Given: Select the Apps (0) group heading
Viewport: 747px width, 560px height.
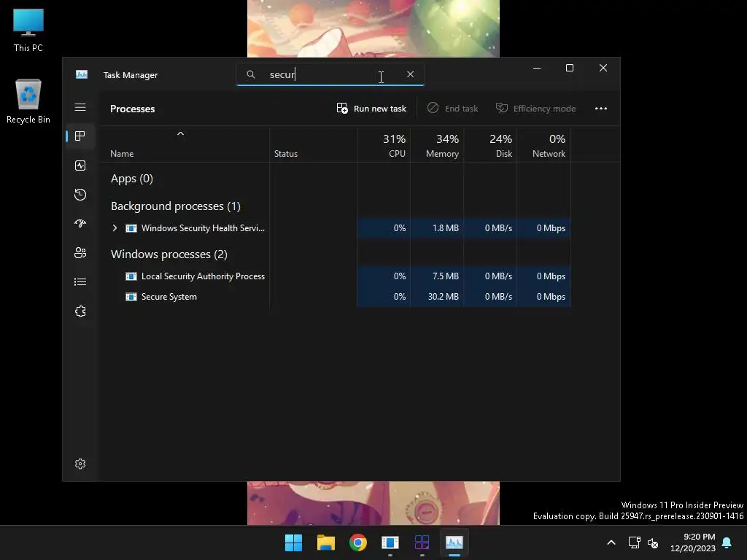Looking at the screenshot, I should point(132,179).
